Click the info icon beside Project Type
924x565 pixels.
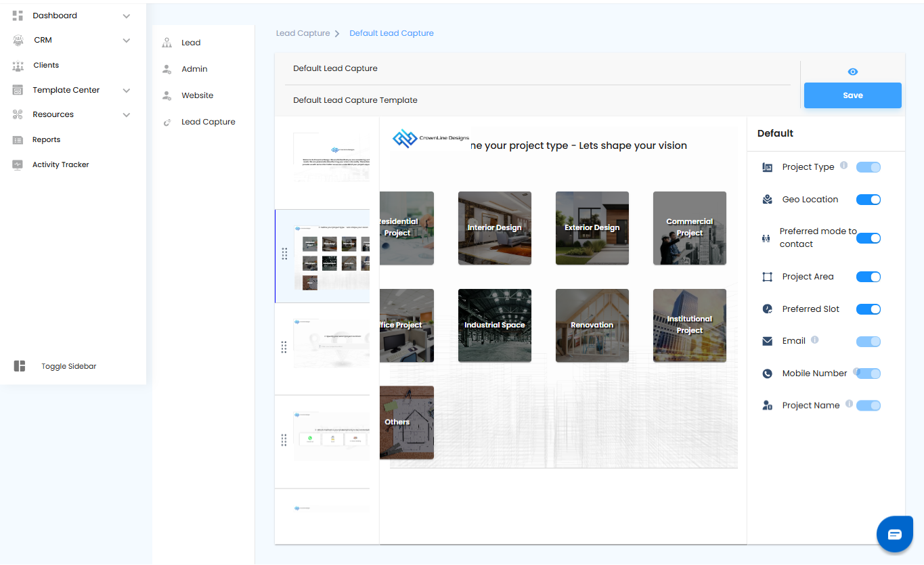[x=843, y=165]
